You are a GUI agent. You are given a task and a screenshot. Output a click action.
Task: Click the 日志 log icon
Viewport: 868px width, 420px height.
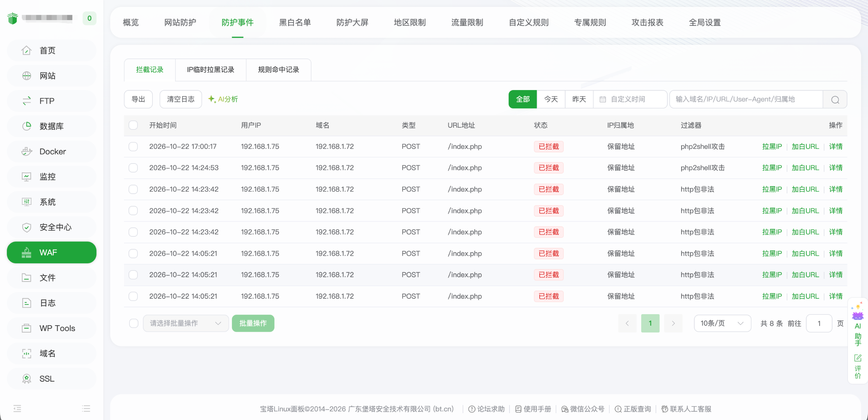coord(27,303)
